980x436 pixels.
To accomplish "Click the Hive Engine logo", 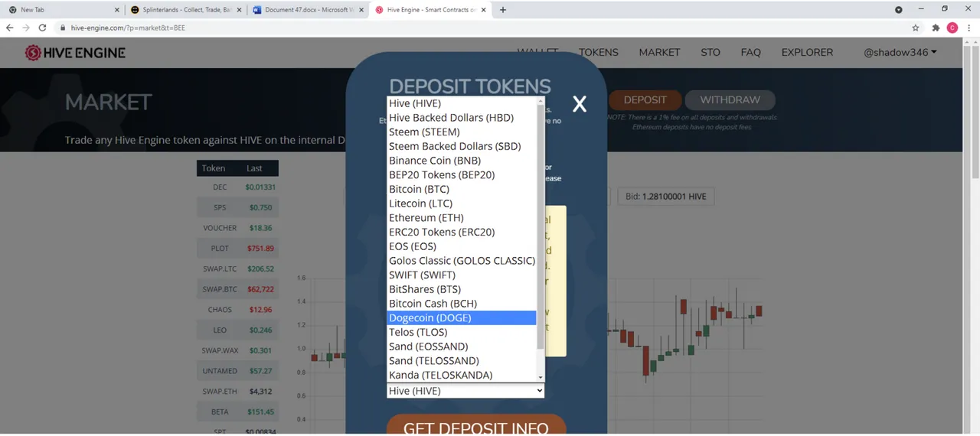I will [75, 53].
